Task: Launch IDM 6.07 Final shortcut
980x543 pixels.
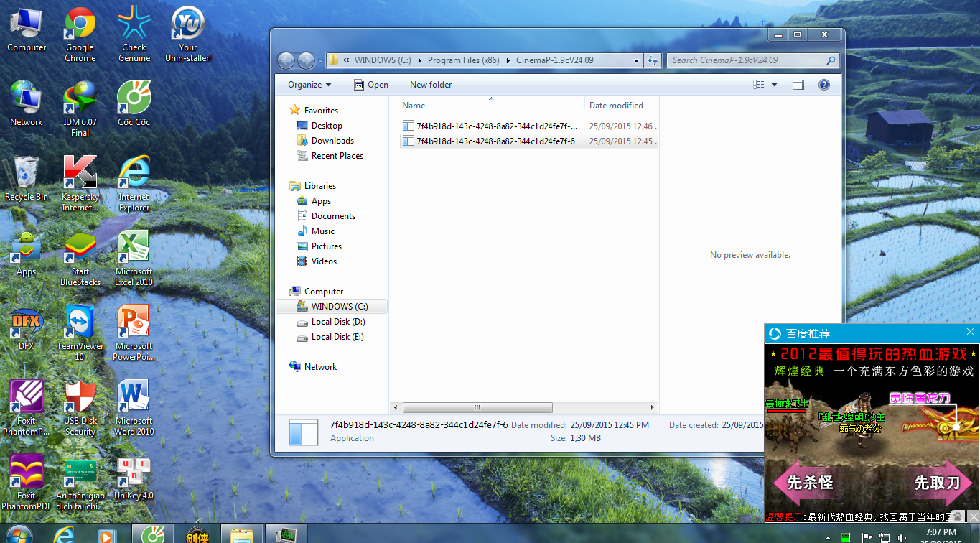Action: [x=80, y=108]
